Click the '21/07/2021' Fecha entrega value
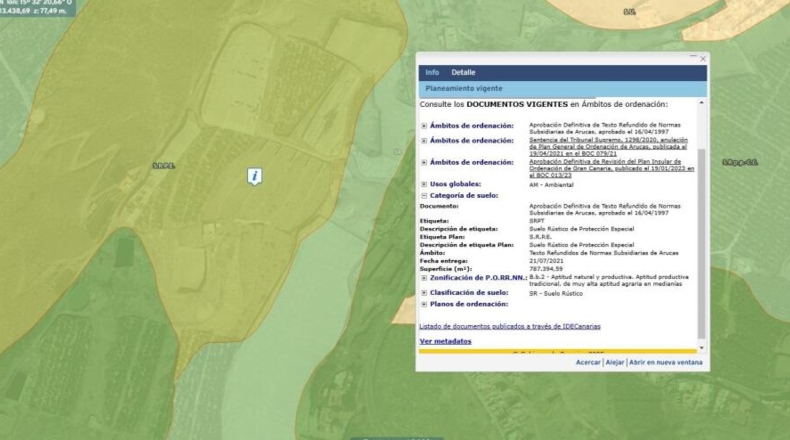790x440 pixels. (x=546, y=261)
